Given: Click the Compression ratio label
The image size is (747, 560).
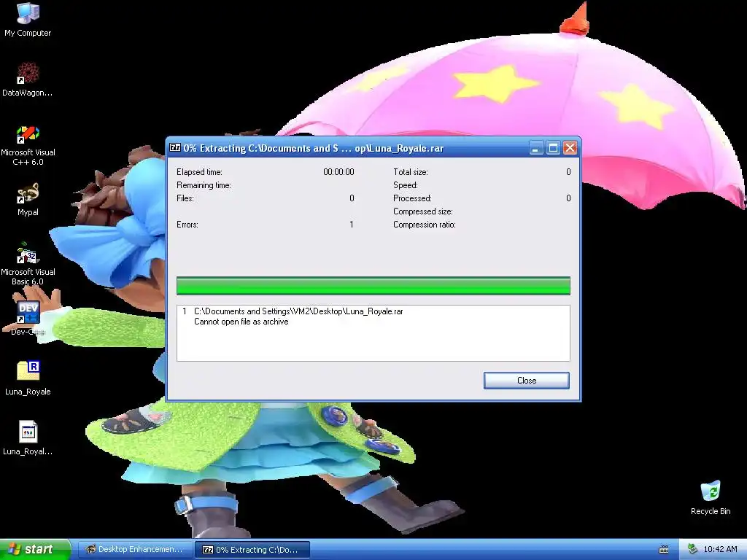Looking at the screenshot, I should point(424,225).
